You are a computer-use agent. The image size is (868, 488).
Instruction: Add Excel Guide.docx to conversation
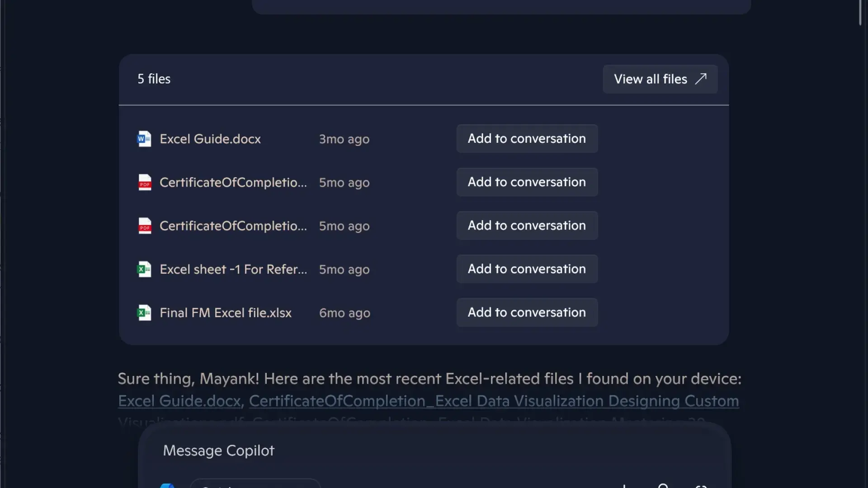pyautogui.click(x=527, y=139)
